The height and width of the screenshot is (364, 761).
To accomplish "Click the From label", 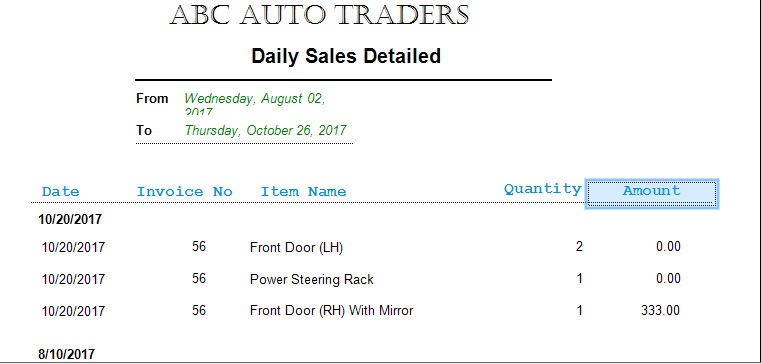I will point(152,99).
